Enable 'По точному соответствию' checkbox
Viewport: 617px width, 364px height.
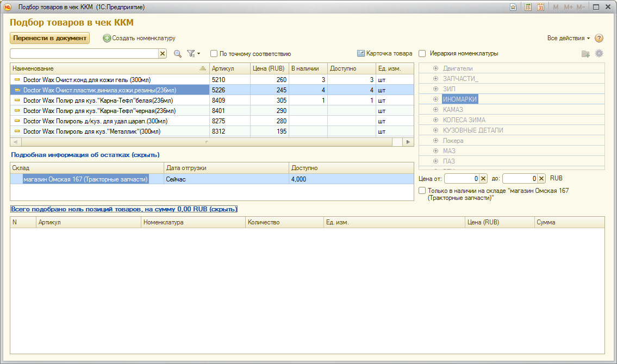pyautogui.click(x=214, y=54)
